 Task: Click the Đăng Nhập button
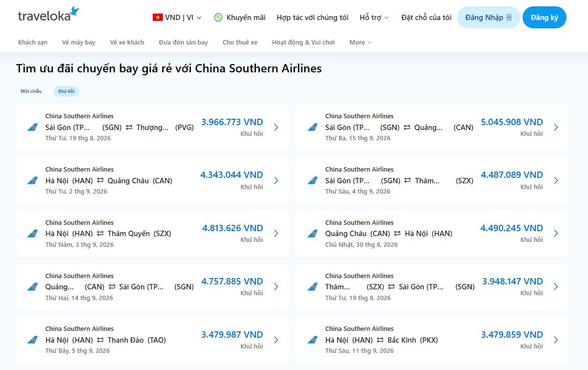pos(488,18)
